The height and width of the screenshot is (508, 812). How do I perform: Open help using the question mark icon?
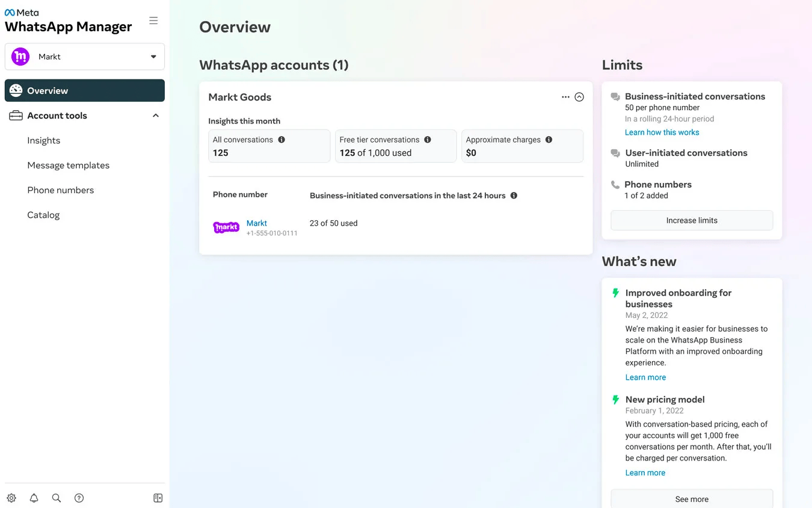pos(79,498)
